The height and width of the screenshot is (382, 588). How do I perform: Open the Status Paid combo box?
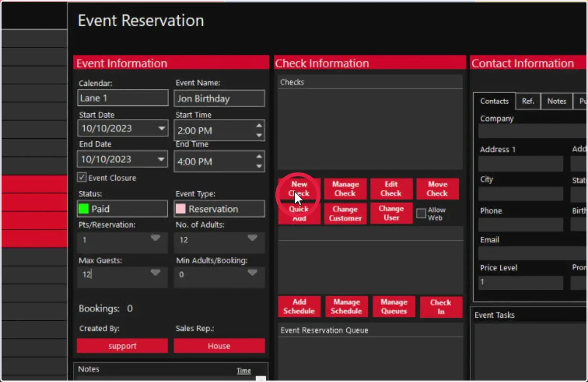[x=122, y=209]
